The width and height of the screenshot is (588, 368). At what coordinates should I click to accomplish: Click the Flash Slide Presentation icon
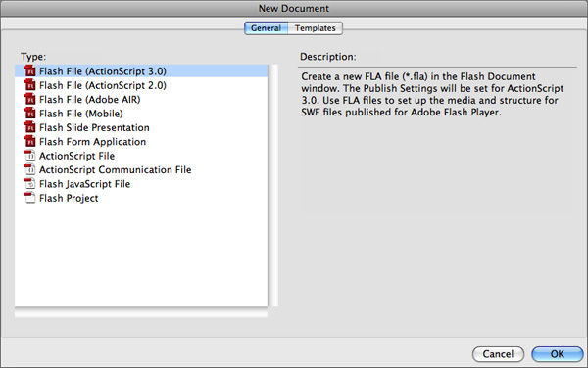29,127
